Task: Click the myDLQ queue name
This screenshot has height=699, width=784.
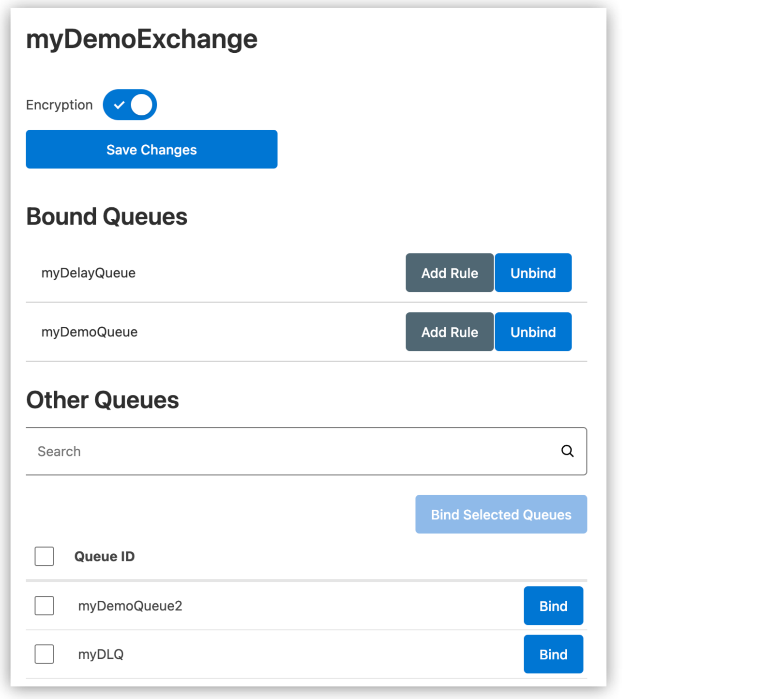Action: click(101, 654)
